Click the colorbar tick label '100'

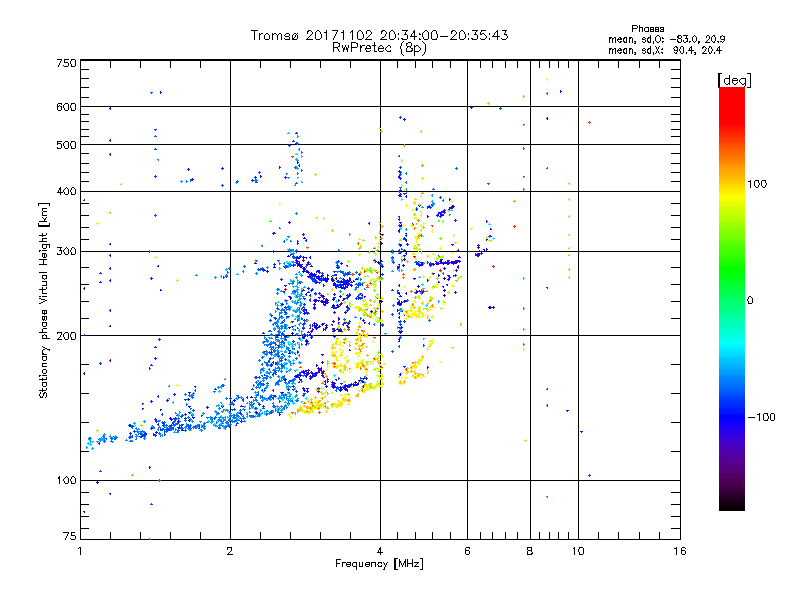coord(757,184)
